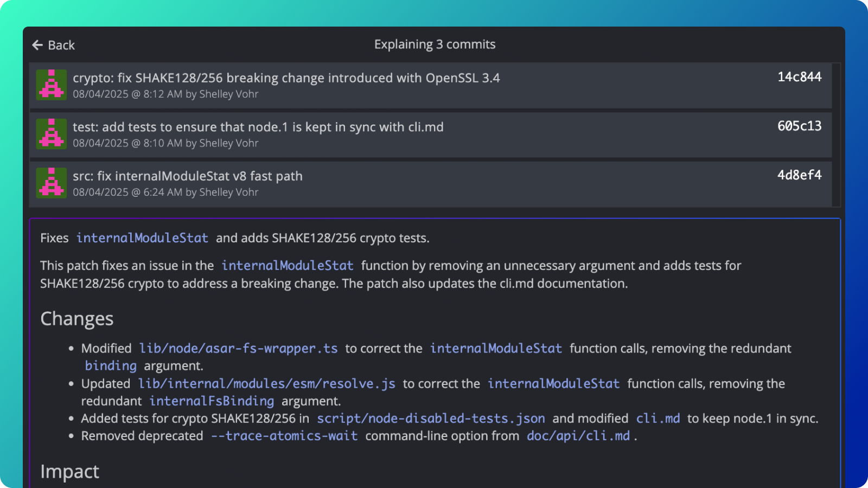The image size is (868, 488).
Task: Click the Back label to return
Action: (61, 45)
